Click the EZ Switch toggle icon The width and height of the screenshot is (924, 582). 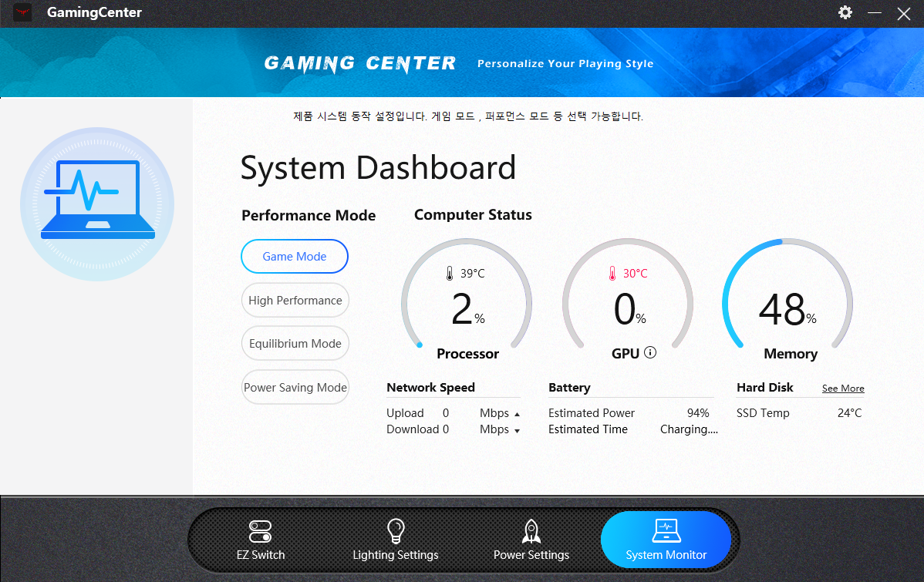pyautogui.click(x=260, y=531)
